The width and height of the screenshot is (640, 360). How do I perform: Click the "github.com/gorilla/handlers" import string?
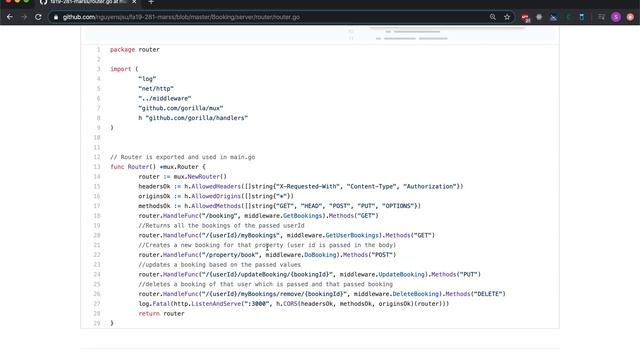(197, 118)
